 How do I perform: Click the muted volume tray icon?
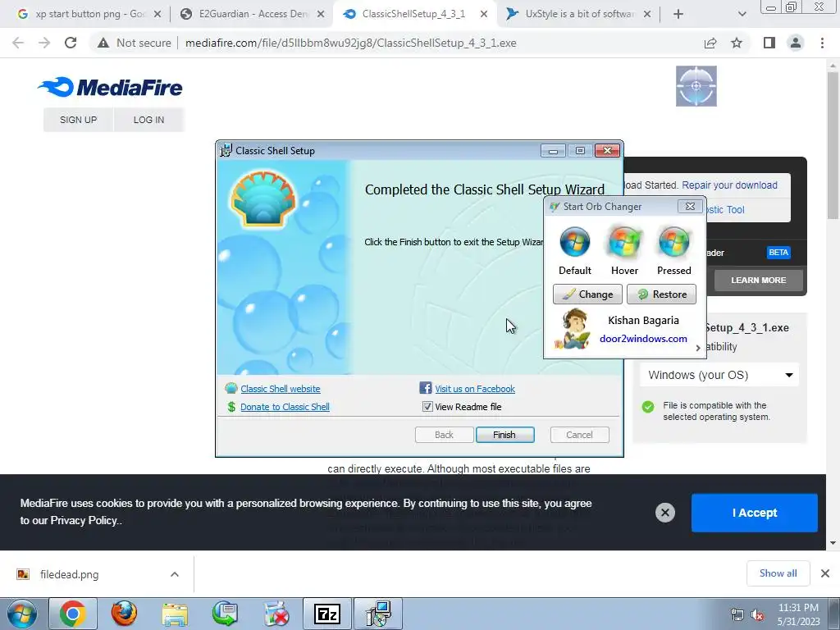(x=757, y=615)
